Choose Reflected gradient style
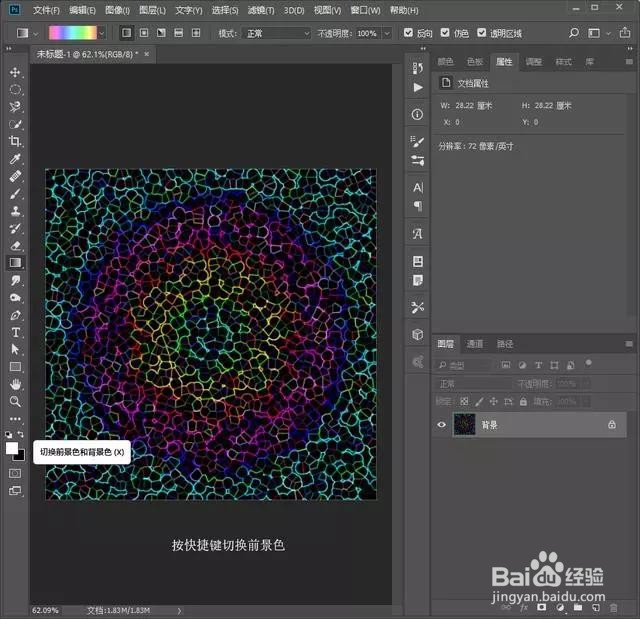Viewport: 640px width, 619px height. pyautogui.click(x=178, y=33)
